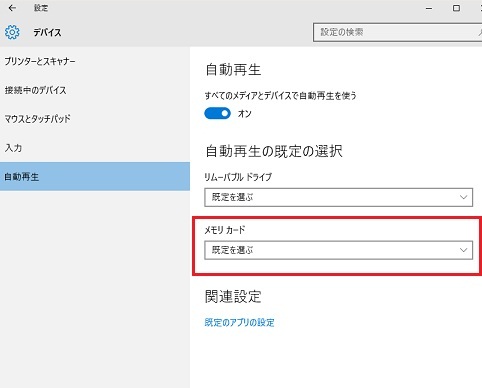482x388 pixels.
Task: Open the リムーバブル ドライブ dropdown
Action: pyautogui.click(x=338, y=197)
